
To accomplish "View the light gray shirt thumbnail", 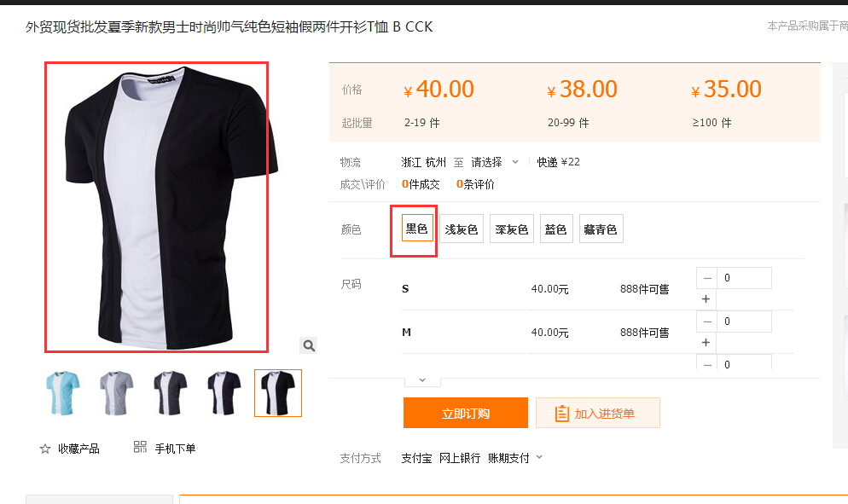I will 116,393.
